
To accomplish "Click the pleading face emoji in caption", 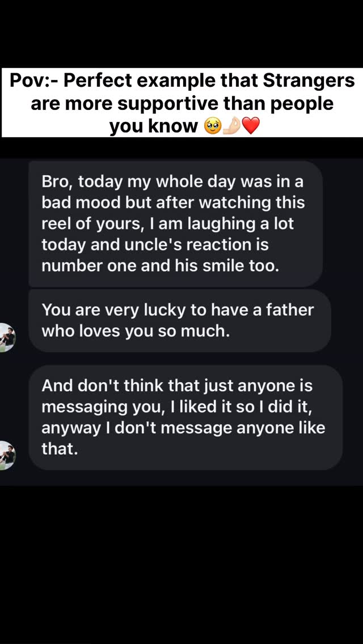I will pos(212,126).
